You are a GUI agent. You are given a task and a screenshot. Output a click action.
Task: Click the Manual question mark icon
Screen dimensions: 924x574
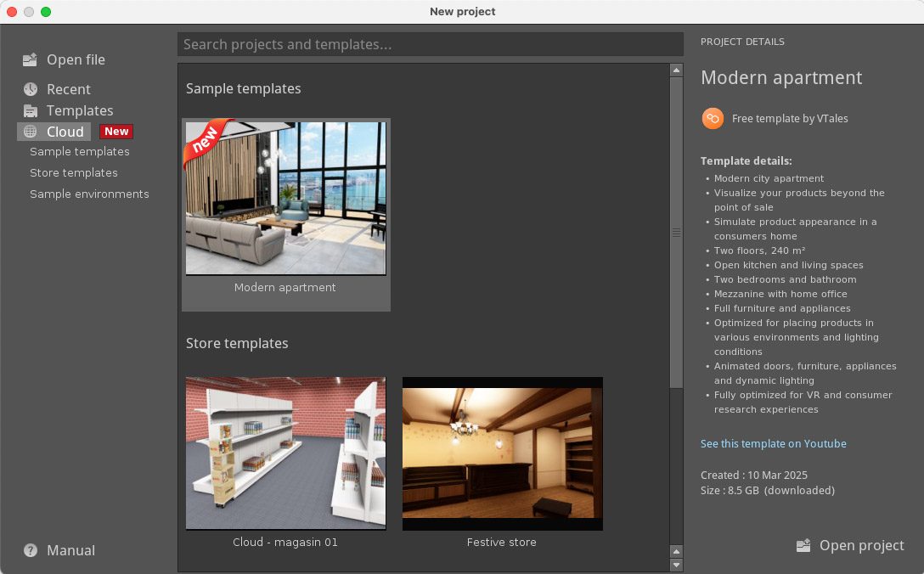[31, 550]
